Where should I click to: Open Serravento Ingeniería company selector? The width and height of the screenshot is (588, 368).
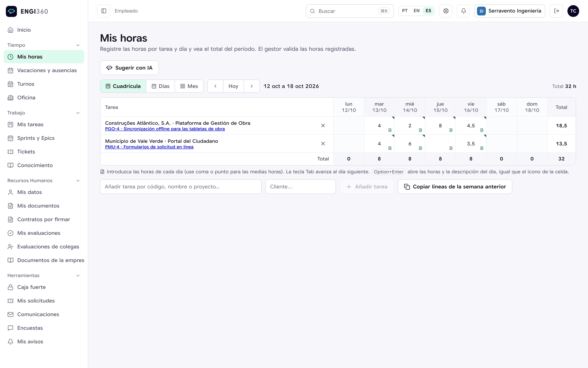(510, 11)
